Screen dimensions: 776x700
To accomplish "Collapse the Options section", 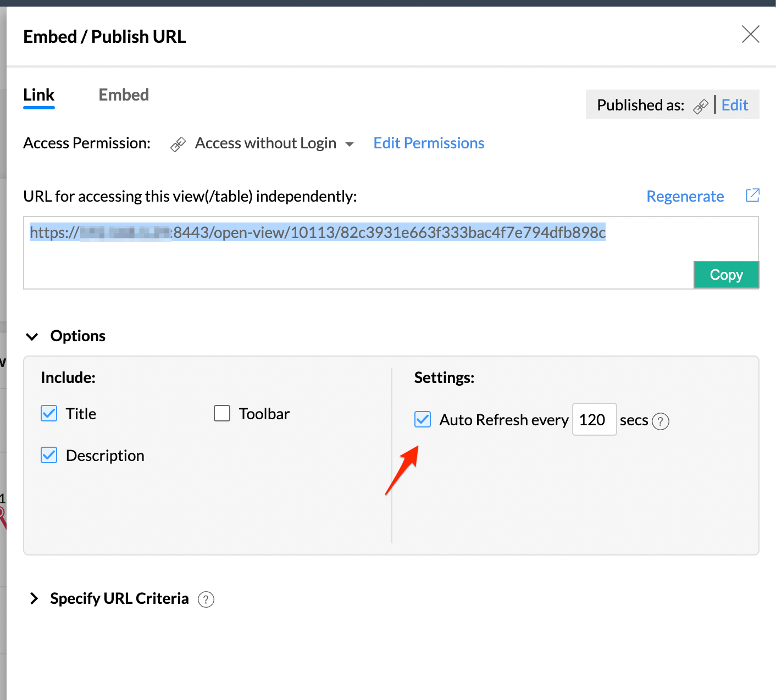I will 32,336.
